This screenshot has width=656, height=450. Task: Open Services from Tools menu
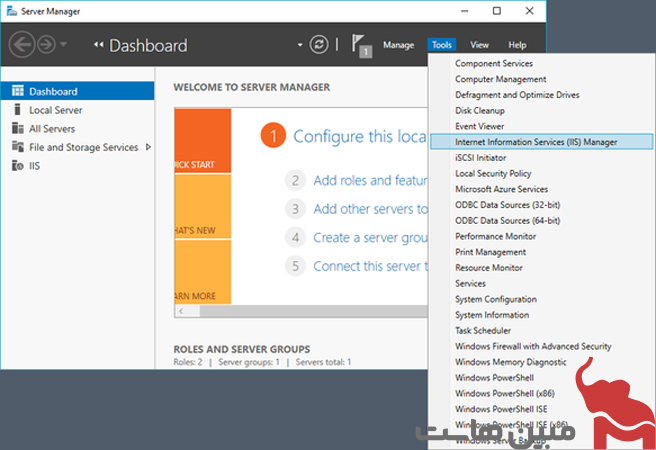tap(470, 283)
